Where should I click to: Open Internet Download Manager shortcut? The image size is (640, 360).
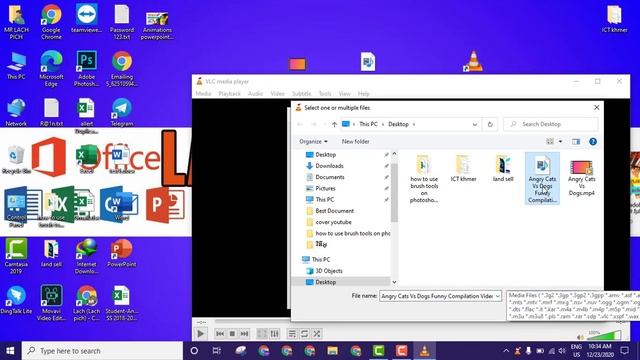click(x=87, y=256)
